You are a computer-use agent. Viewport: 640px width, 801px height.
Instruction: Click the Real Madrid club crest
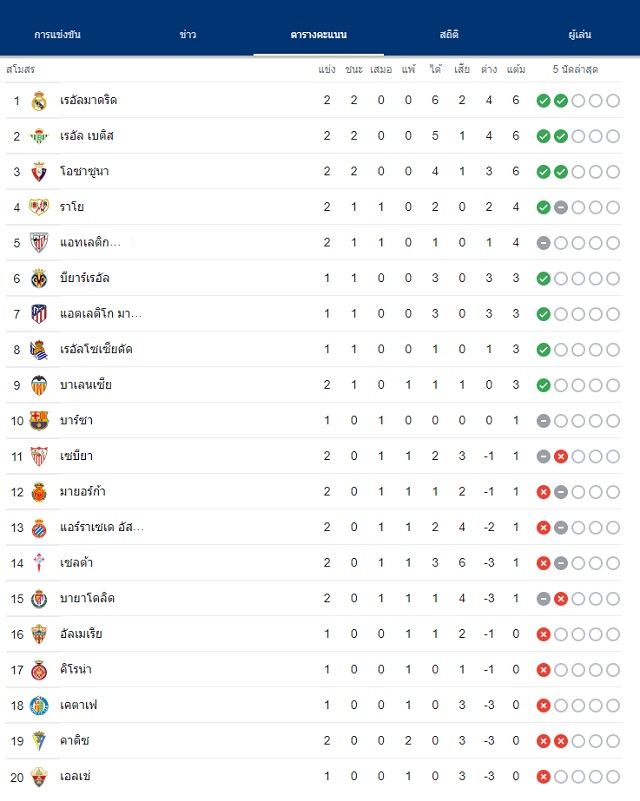tap(39, 101)
